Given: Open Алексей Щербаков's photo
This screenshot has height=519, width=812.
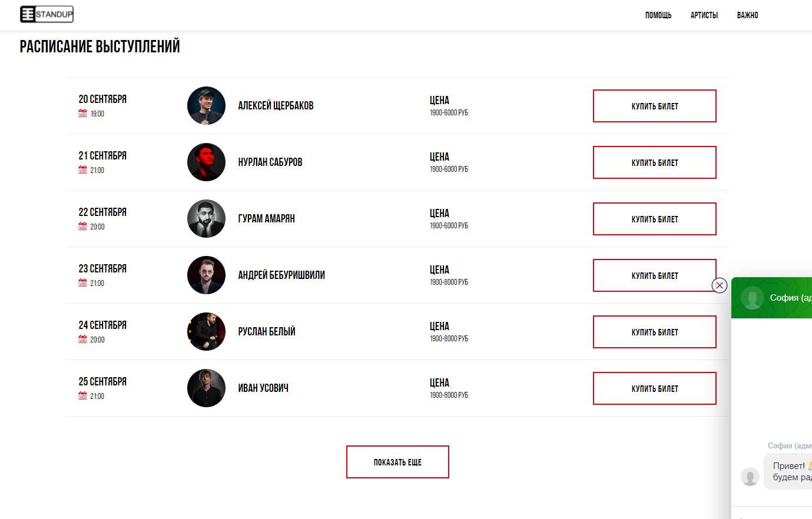Looking at the screenshot, I should [206, 106].
